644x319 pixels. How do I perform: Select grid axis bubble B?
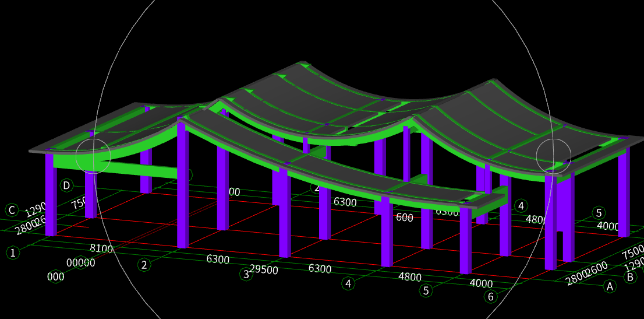point(630,277)
